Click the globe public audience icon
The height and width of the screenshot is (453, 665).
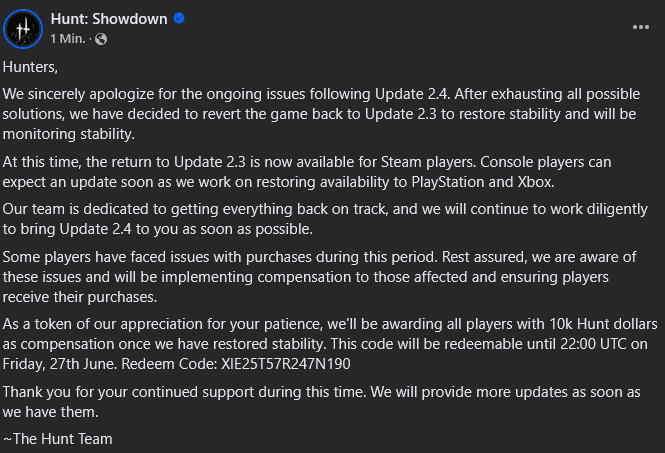tap(101, 39)
